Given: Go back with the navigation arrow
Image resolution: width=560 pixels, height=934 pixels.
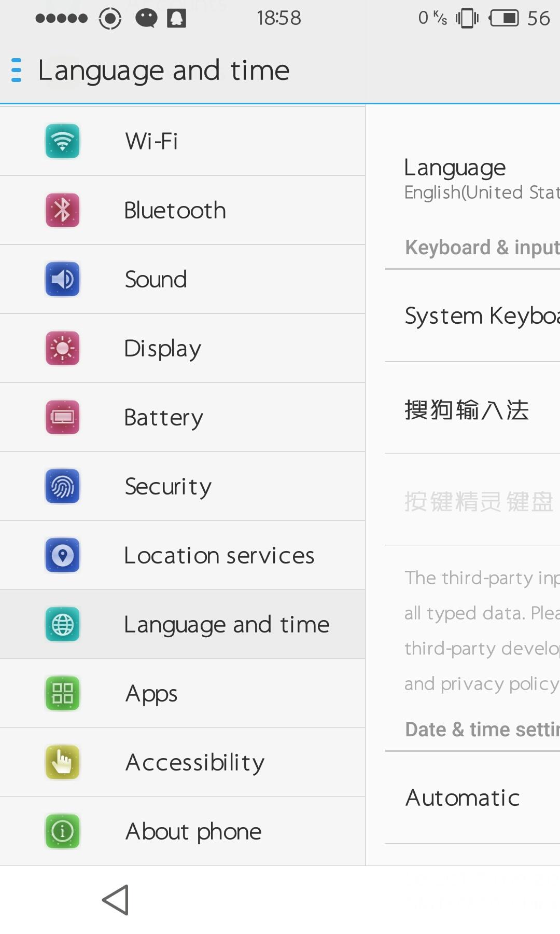Looking at the screenshot, I should click(x=116, y=900).
